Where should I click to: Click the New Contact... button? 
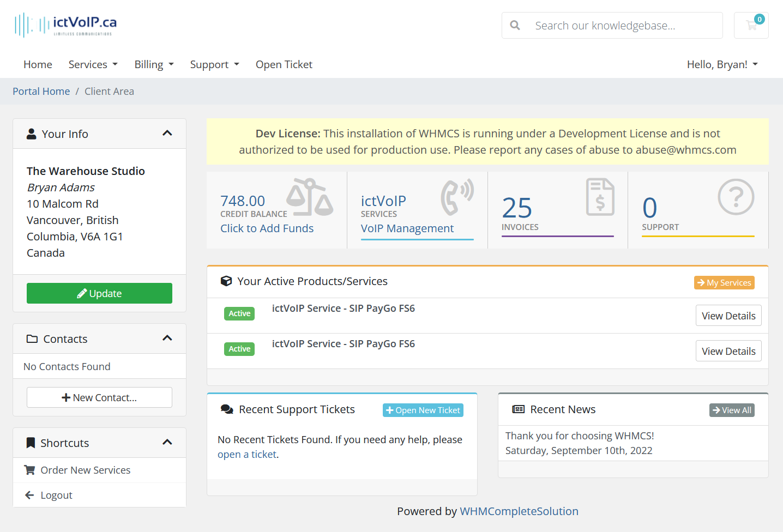tap(99, 397)
